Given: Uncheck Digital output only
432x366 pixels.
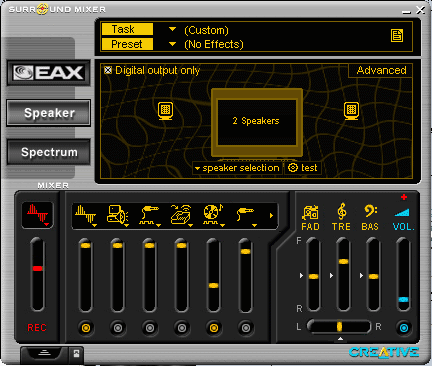Looking at the screenshot, I should click(x=108, y=70).
